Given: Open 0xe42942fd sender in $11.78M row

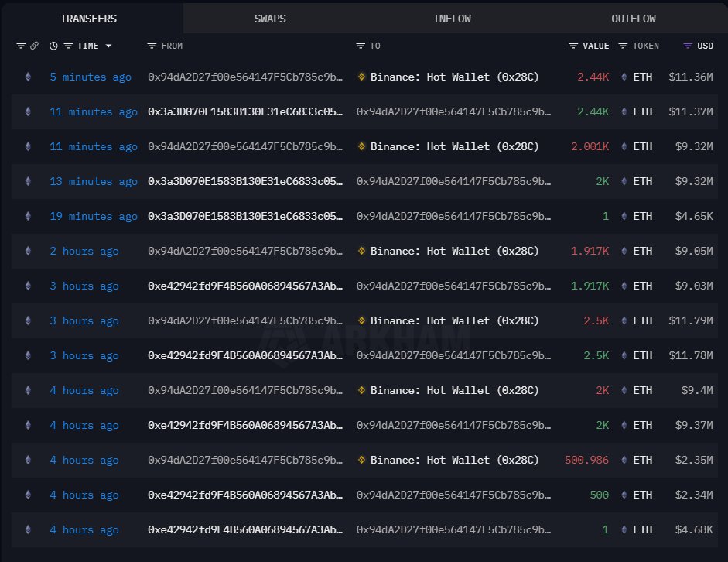Looking at the screenshot, I should pyautogui.click(x=245, y=355).
